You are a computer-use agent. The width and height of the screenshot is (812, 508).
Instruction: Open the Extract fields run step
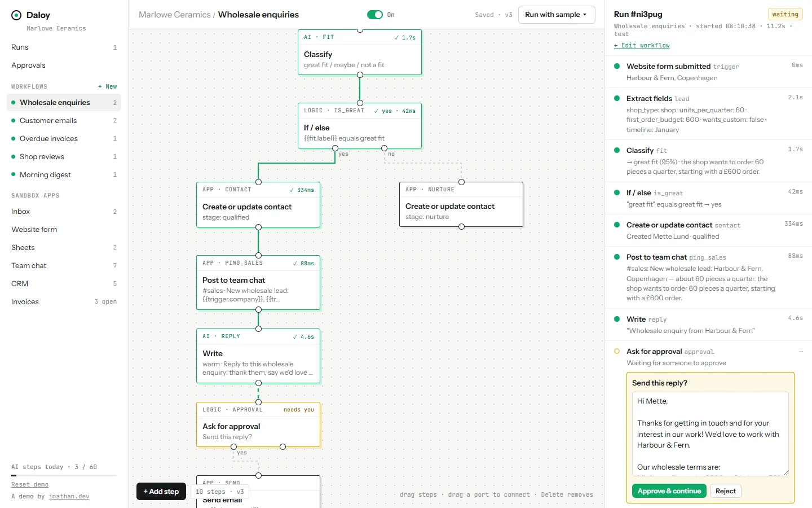click(x=708, y=114)
